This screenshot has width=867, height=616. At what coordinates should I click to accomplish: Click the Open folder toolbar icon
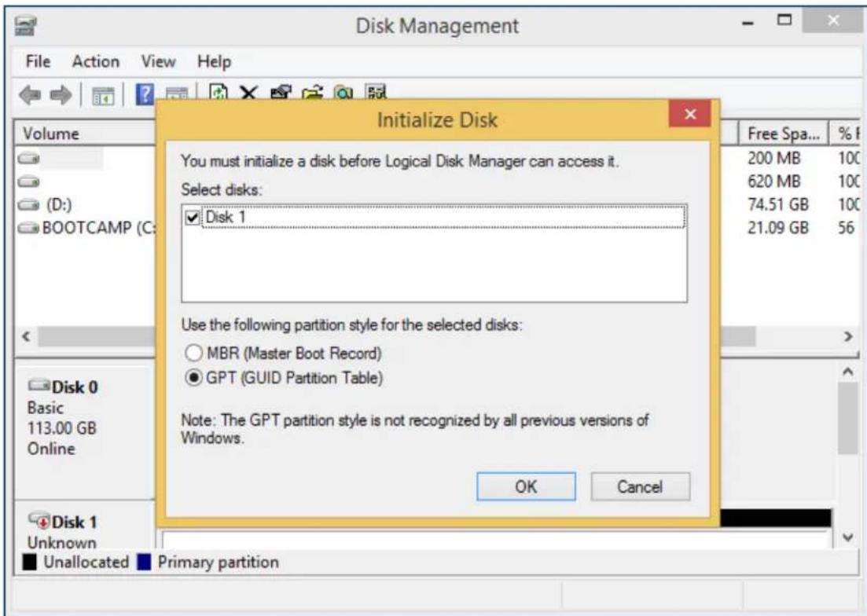pyautogui.click(x=312, y=93)
